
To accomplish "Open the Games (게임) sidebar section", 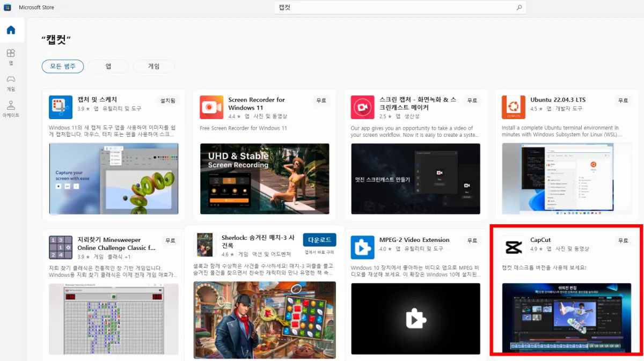I will pos(11,83).
